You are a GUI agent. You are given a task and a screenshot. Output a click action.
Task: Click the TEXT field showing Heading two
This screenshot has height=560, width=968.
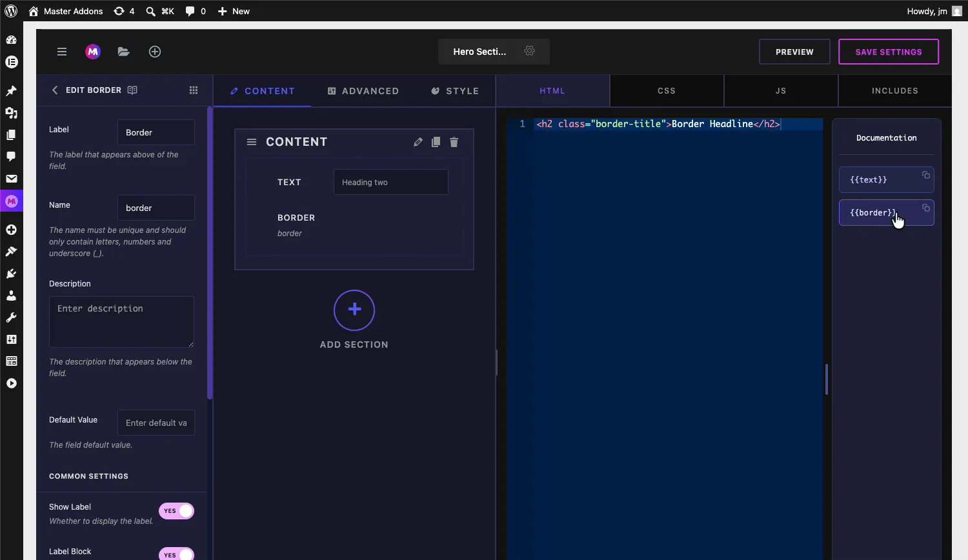(391, 182)
